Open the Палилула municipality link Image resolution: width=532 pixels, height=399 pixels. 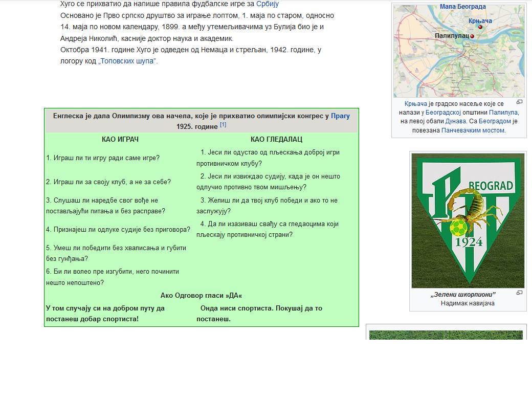(503, 113)
